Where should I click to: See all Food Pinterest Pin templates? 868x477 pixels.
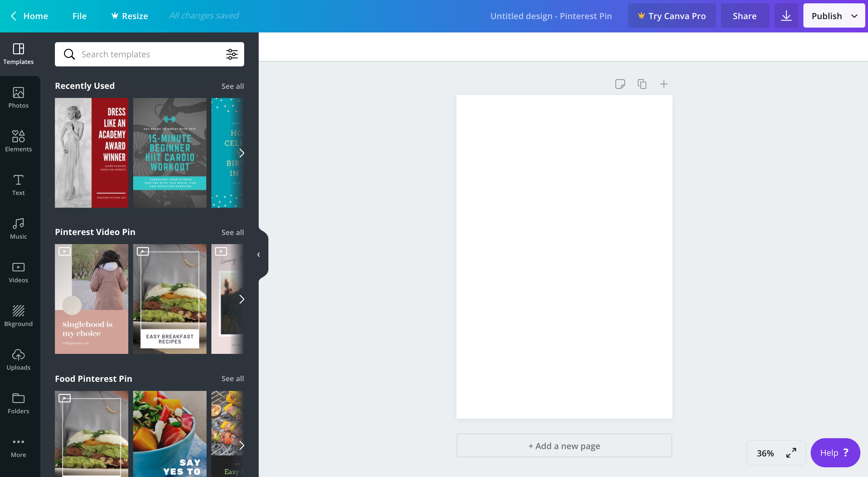[233, 379]
